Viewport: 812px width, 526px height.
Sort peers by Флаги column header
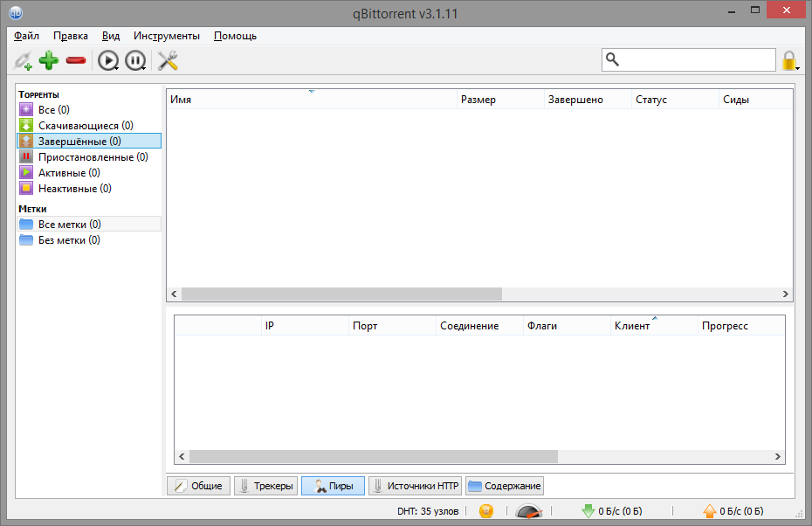tap(567, 325)
